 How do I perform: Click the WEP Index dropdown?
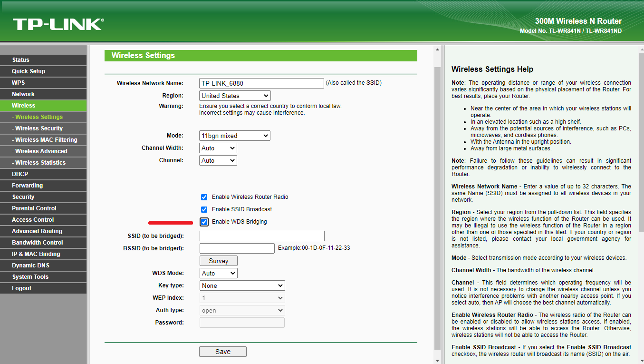242,298
